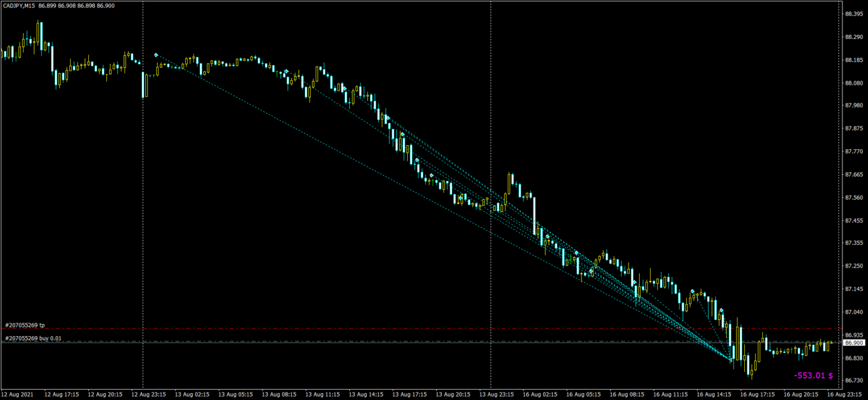This screenshot has height=400, width=868.
Task: Click price scale label 87.980
Action: pos(854,106)
